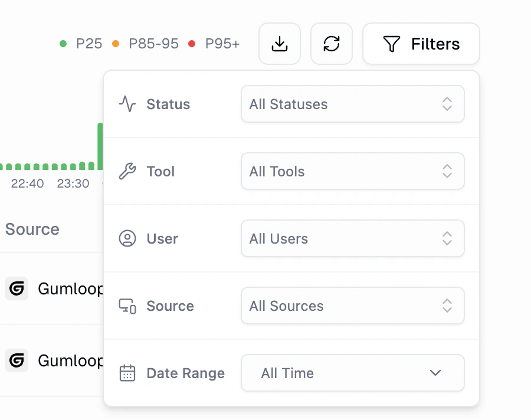The width and height of the screenshot is (531, 420).
Task: Click the download export icon
Action: (x=280, y=44)
